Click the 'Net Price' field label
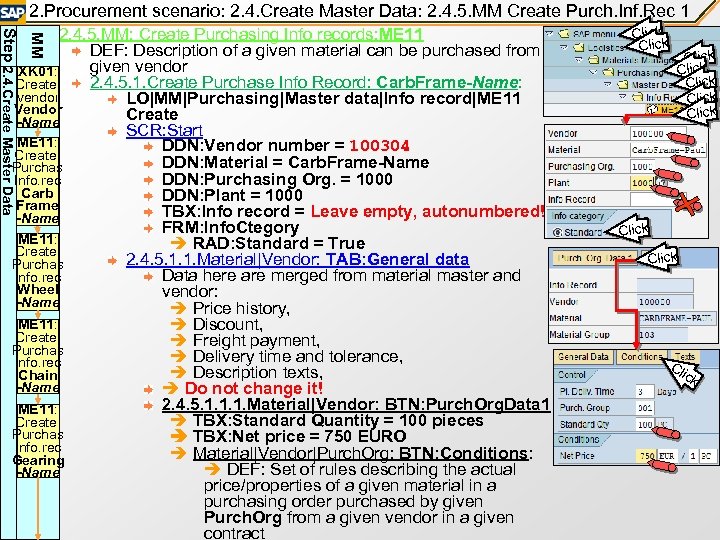 [577, 456]
